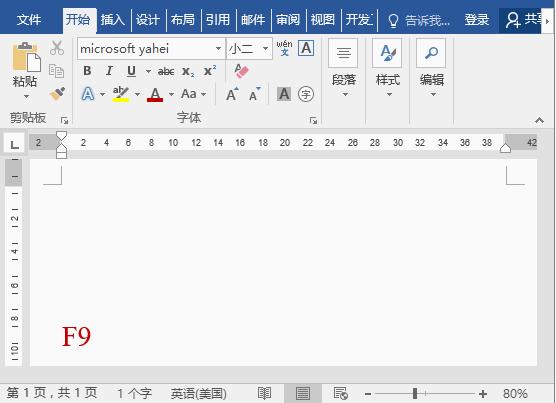Open the Clipboard pane launcher
This screenshot has width=556, height=403.
tap(64, 121)
